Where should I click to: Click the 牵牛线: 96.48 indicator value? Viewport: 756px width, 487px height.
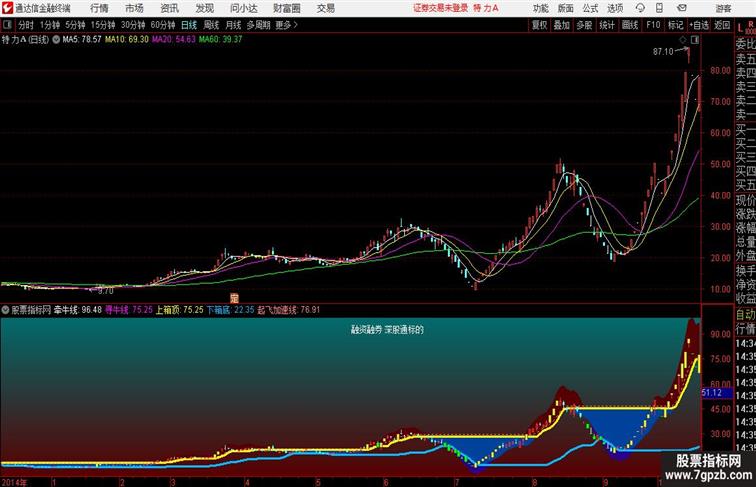click(78, 310)
